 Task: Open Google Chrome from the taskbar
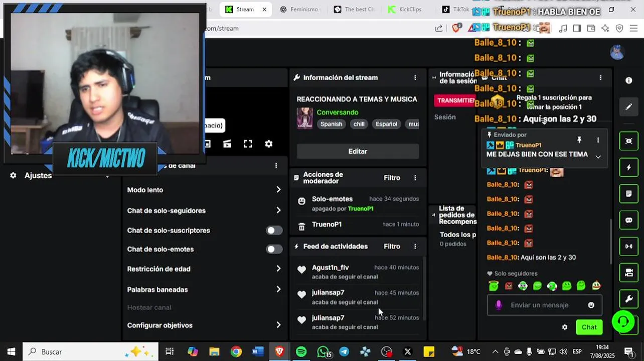(236, 352)
